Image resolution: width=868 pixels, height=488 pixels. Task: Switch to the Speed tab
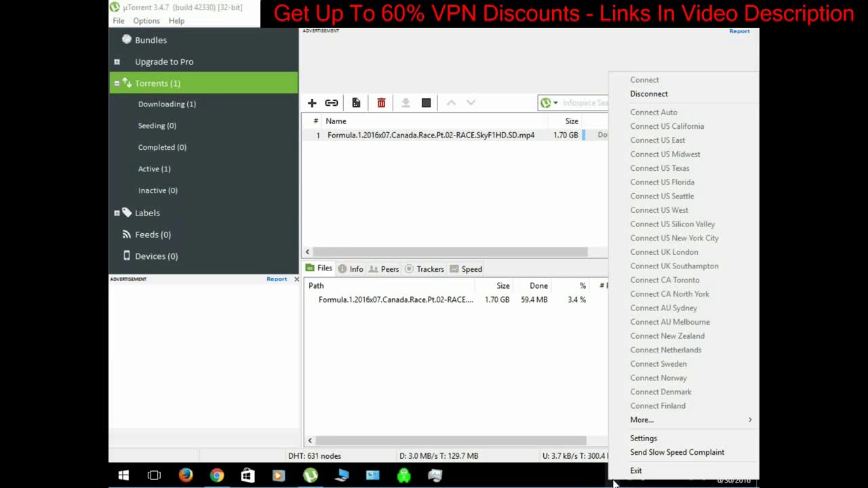[x=466, y=269]
